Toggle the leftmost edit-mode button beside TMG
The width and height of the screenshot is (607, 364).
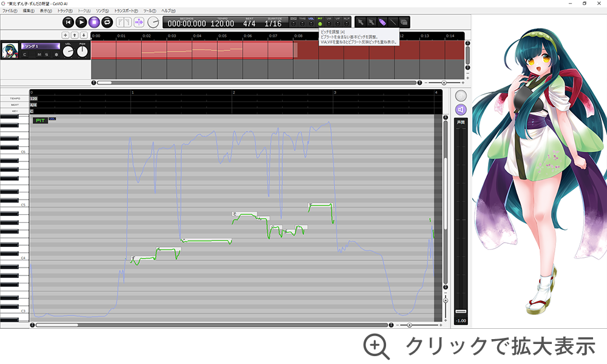pos(293,22)
